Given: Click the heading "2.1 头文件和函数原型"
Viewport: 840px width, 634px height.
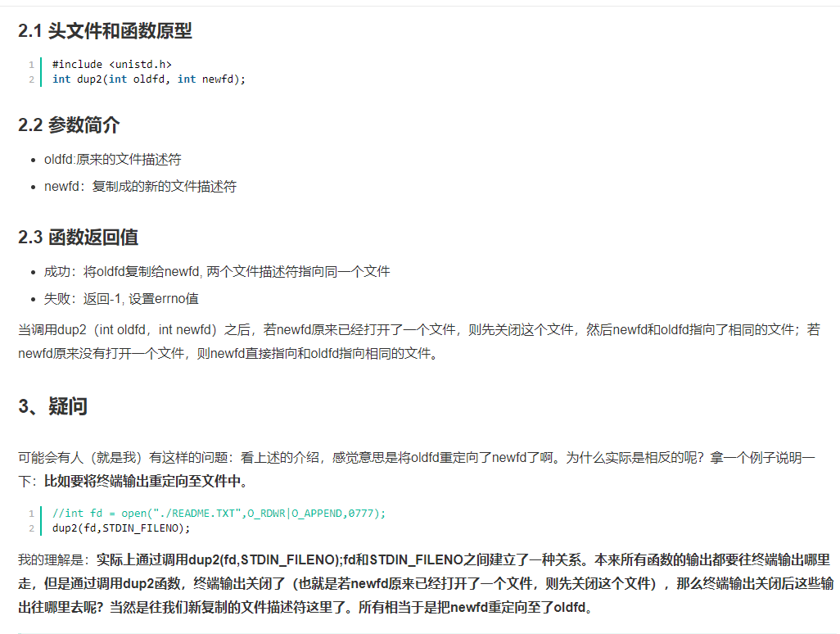Looking at the screenshot, I should (x=105, y=30).
